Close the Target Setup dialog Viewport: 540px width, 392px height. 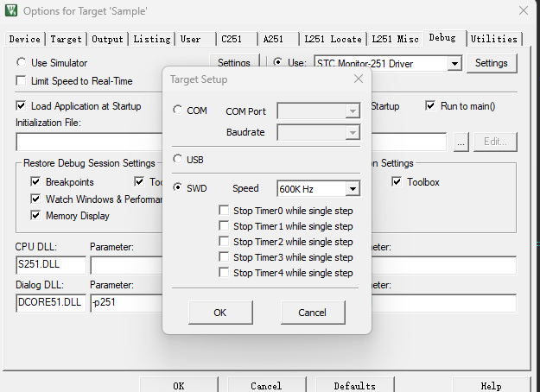click(x=359, y=79)
